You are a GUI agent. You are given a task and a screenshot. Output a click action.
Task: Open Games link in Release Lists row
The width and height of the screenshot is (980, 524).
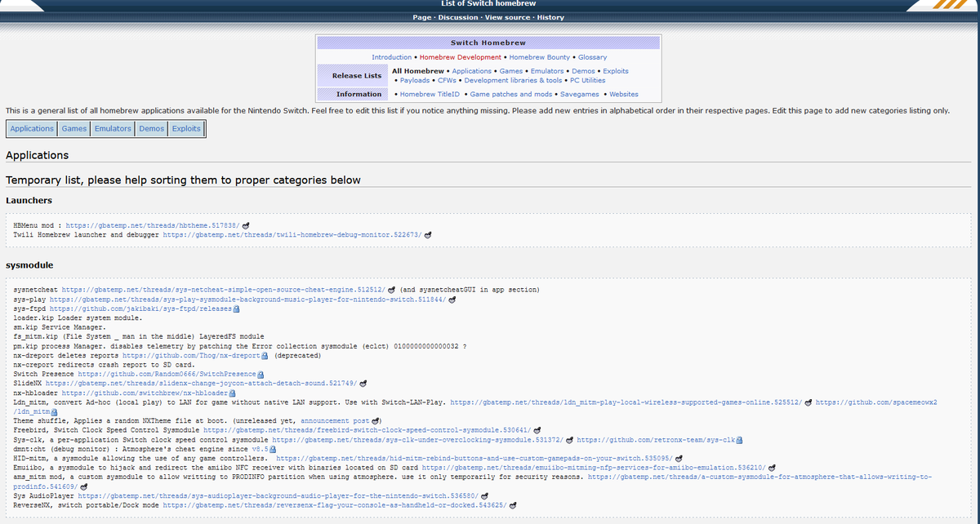coord(511,71)
